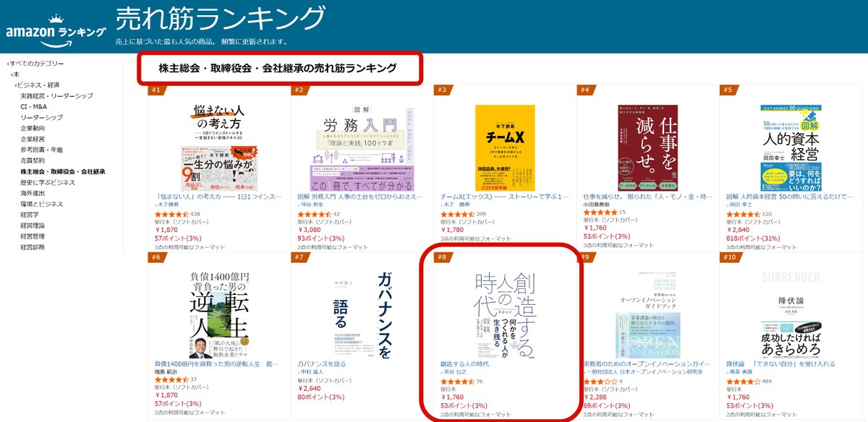The height and width of the screenshot is (422, 868).
Task: Select the CI・M&A category
Action: click(x=35, y=107)
